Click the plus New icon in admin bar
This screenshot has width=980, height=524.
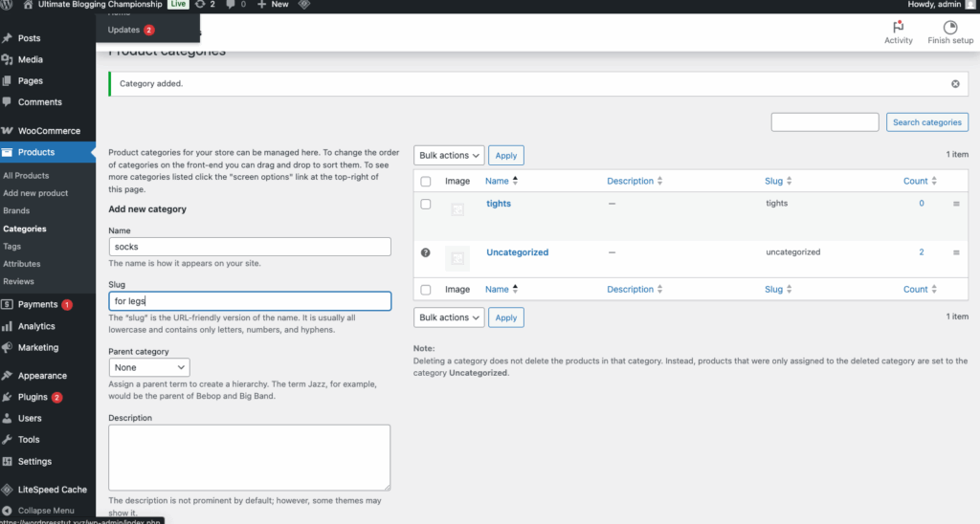click(x=262, y=4)
